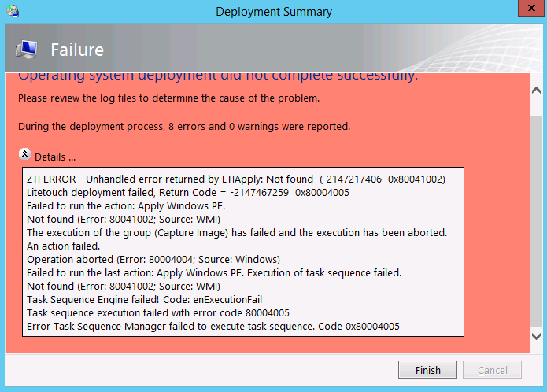Click the disabled Cancel button

click(492, 370)
